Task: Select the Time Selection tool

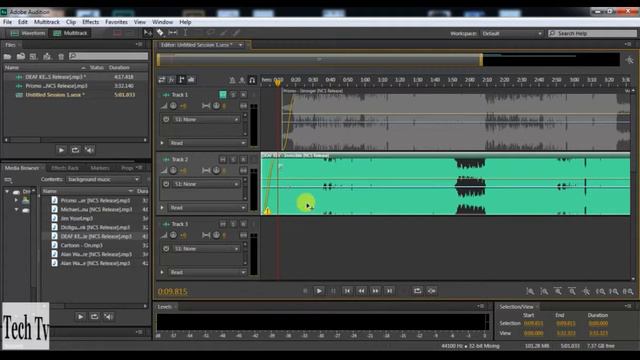Action: [x=185, y=33]
